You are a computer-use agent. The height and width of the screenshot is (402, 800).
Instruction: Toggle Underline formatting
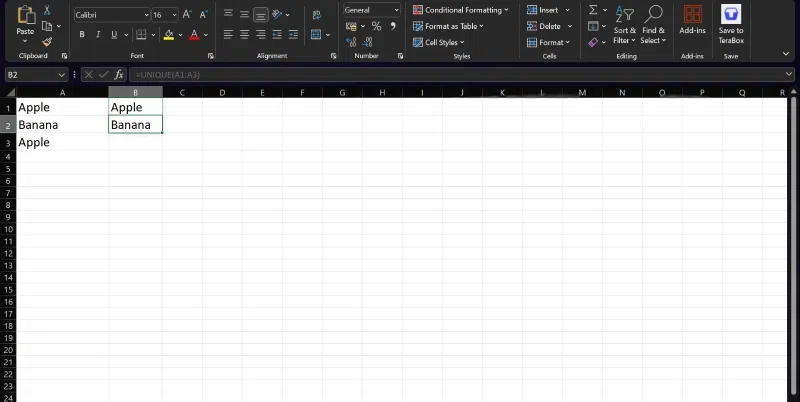(x=114, y=35)
